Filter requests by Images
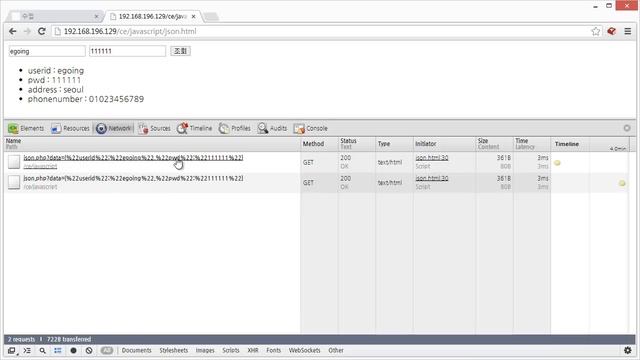Image resolution: width=640 pixels, height=360 pixels. tap(205, 350)
